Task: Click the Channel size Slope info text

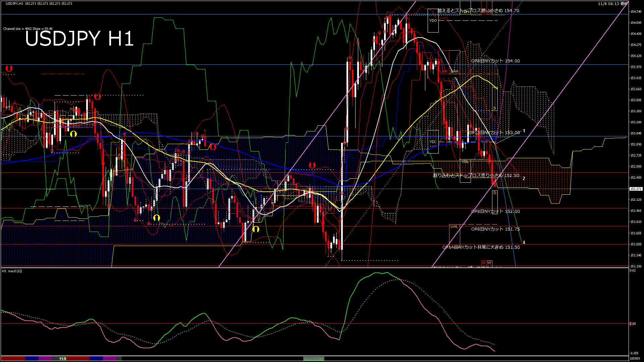Action: [28, 29]
